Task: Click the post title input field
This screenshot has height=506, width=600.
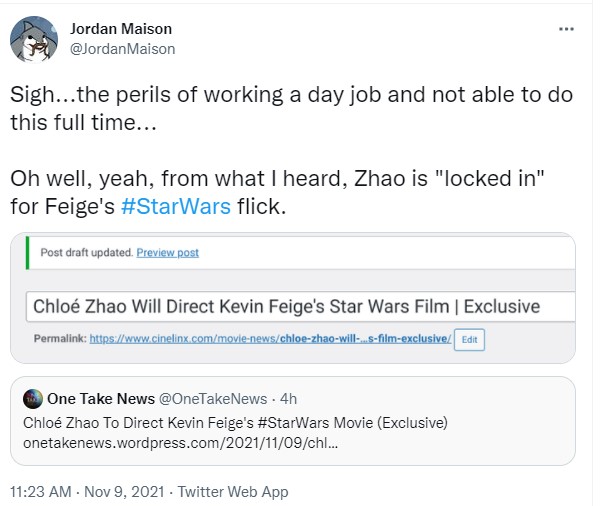Action: pos(300,307)
